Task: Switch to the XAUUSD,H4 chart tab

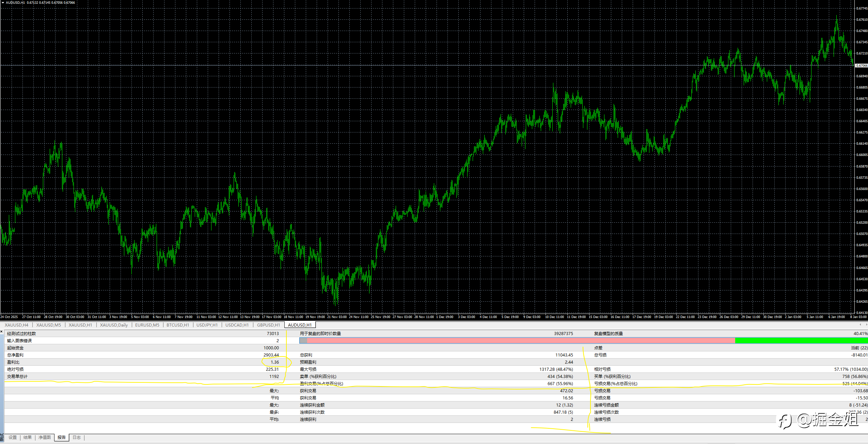Action: pyautogui.click(x=16, y=325)
